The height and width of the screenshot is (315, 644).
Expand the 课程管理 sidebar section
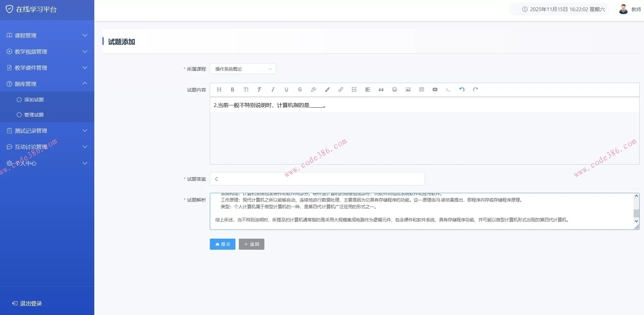[47, 35]
